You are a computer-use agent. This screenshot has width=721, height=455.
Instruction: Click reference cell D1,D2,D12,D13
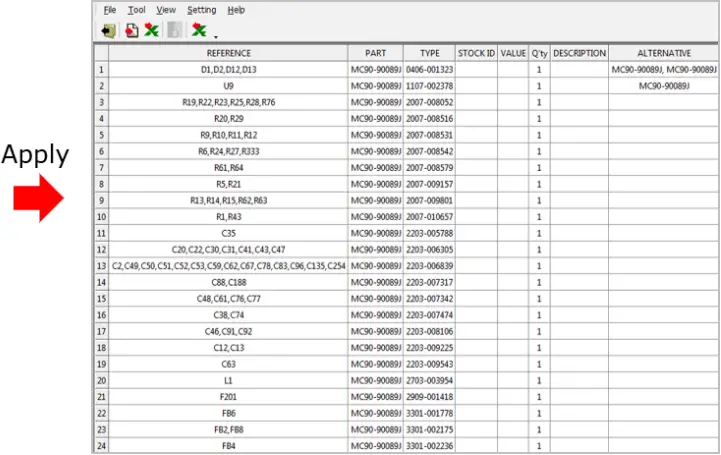coord(229,70)
